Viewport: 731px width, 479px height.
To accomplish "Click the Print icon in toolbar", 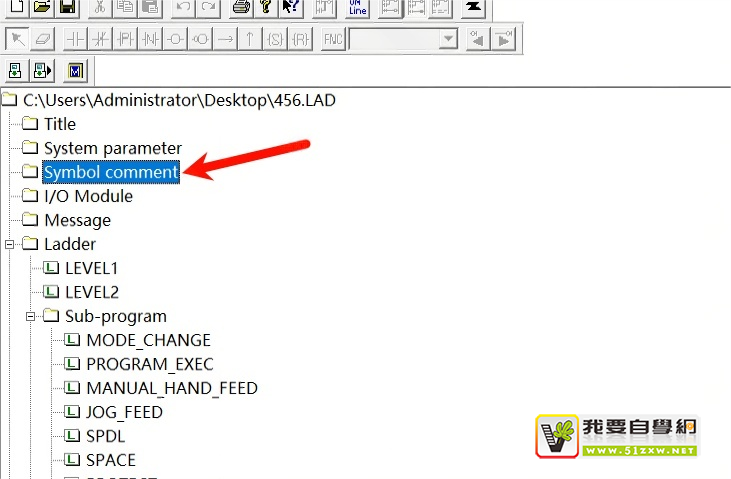I will point(241,7).
